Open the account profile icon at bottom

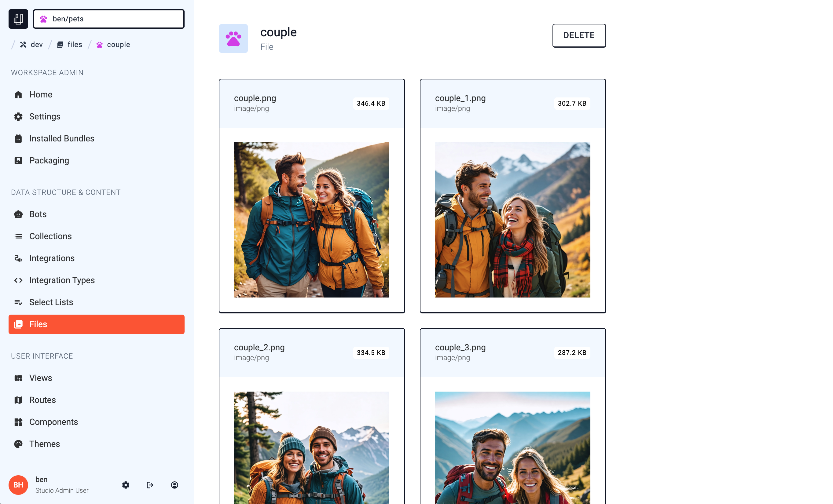click(174, 485)
